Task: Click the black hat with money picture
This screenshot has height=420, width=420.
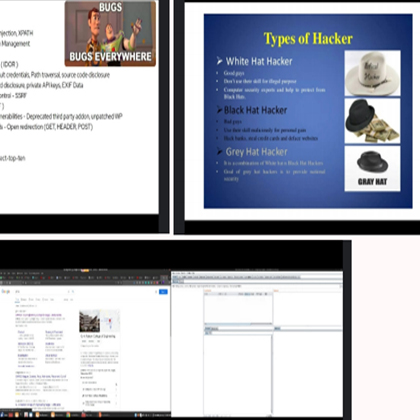Action: click(372, 121)
